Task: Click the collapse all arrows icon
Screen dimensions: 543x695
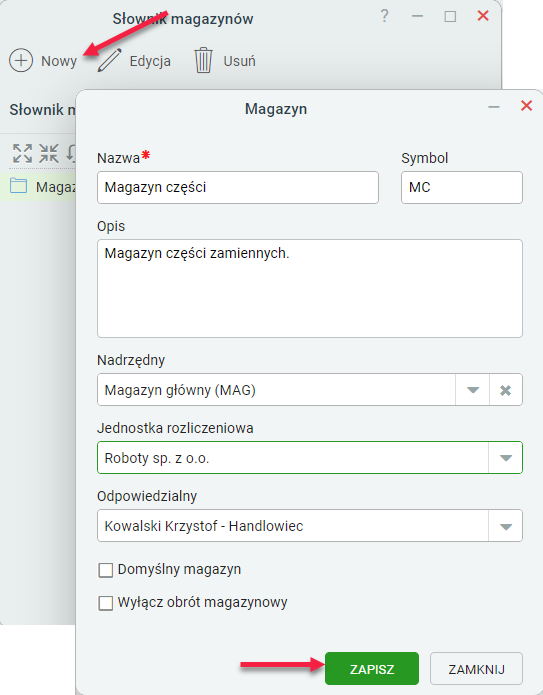Action: [x=49, y=153]
